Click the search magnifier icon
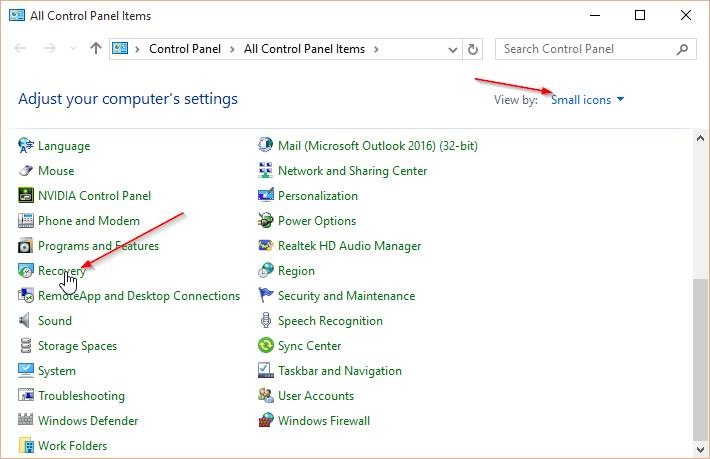This screenshot has width=710, height=459. click(682, 49)
